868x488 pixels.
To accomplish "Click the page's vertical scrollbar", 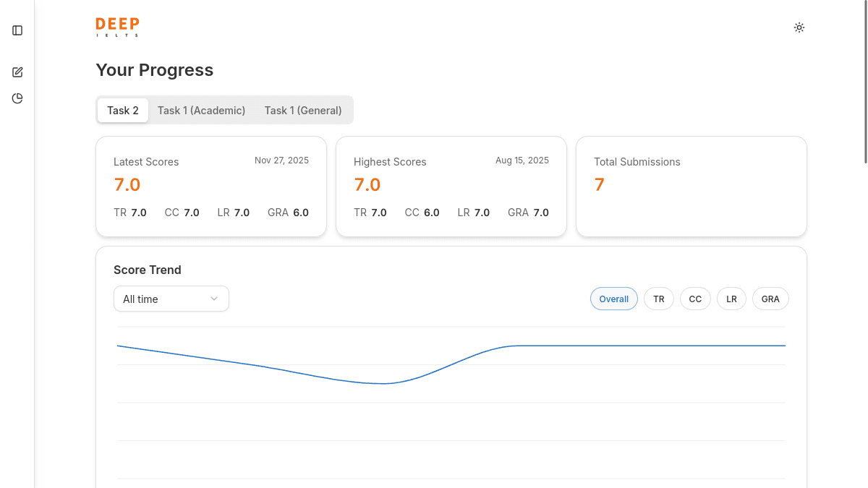I will [x=865, y=80].
